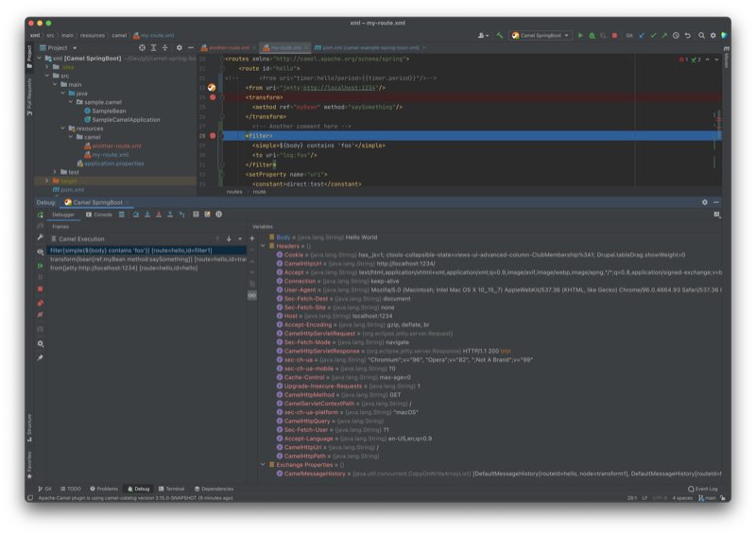Collapse the Headers node in Variables

[x=264, y=246]
